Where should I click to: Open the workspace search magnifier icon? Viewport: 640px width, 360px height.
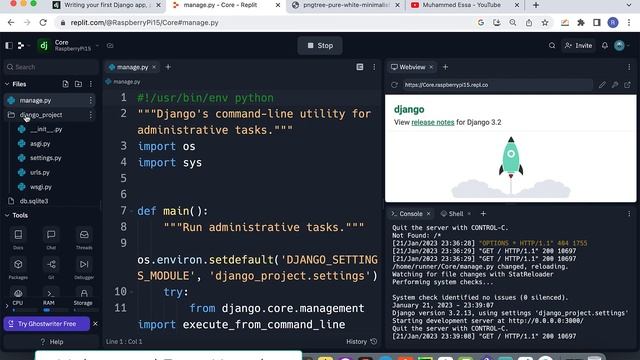coord(552,46)
